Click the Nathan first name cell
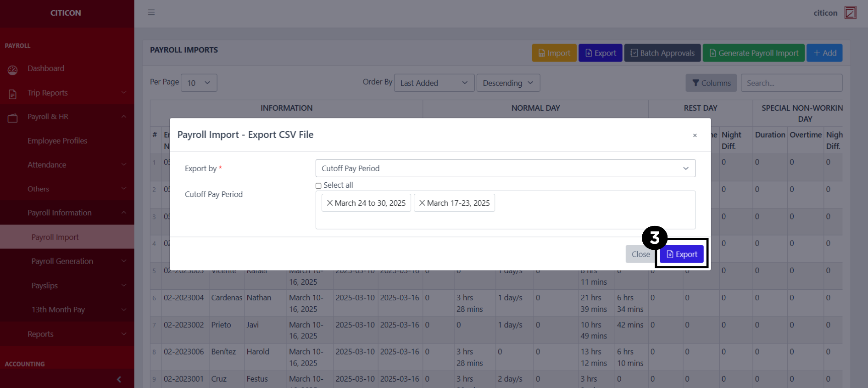Image resolution: width=868 pixels, height=388 pixels. pos(266,303)
